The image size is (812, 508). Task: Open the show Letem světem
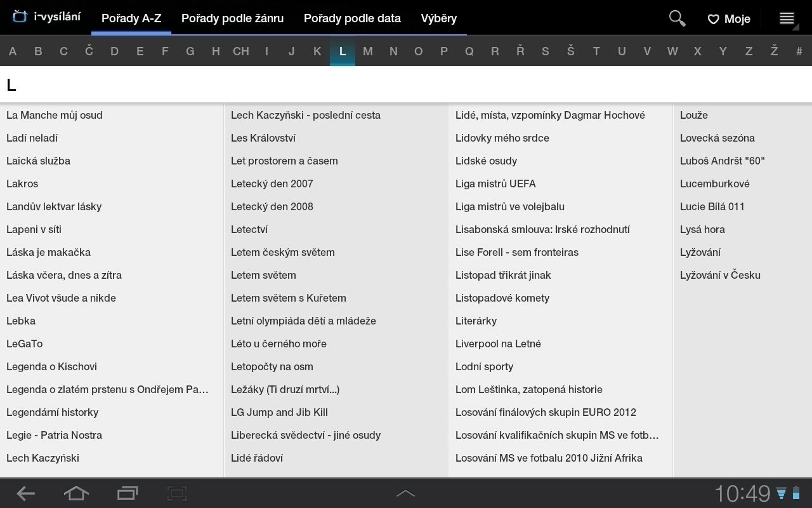(263, 275)
